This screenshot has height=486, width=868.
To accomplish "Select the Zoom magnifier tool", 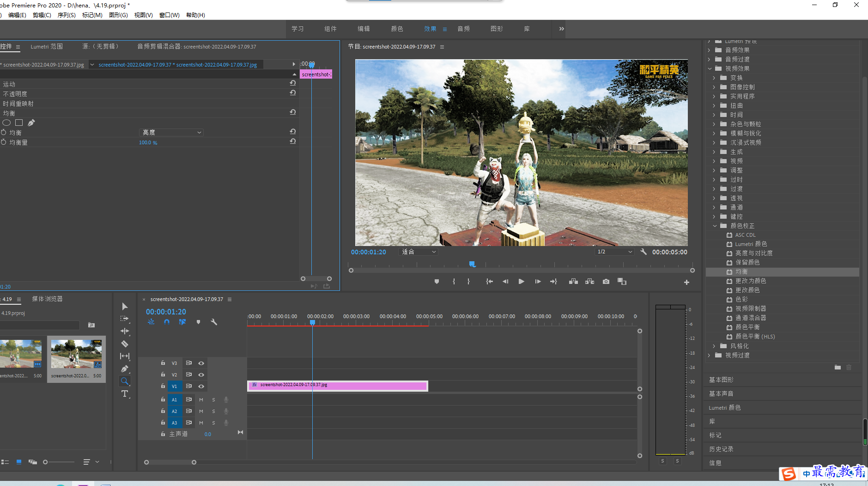I will tap(125, 381).
